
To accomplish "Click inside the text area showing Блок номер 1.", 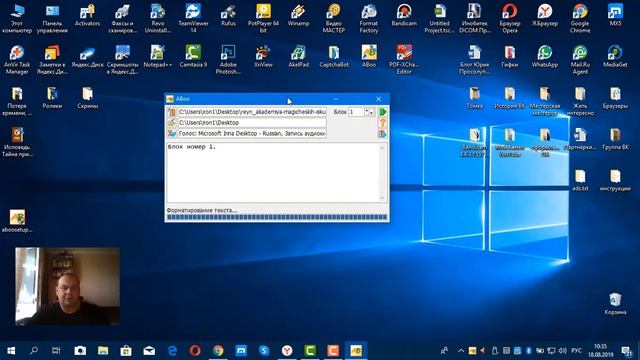I will point(273,172).
